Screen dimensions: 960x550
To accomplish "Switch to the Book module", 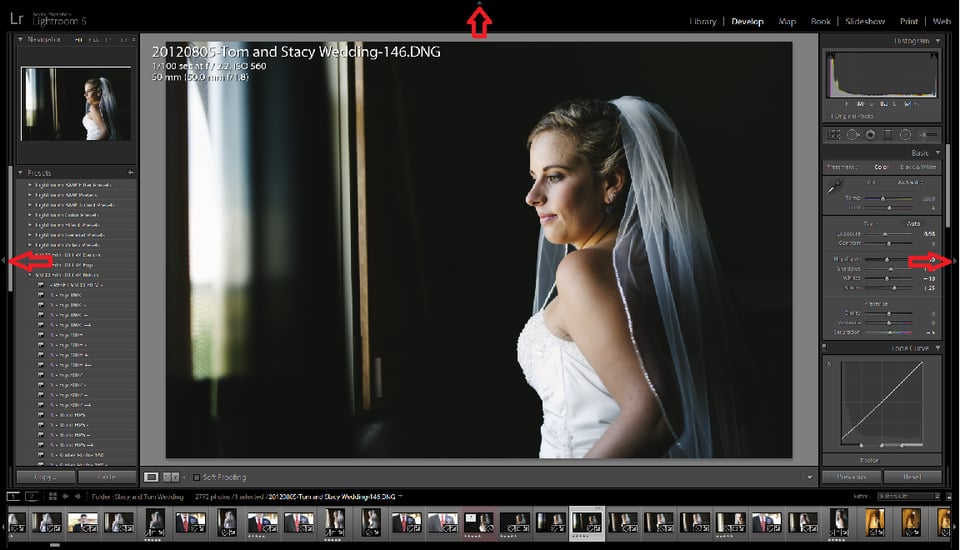I will [820, 21].
